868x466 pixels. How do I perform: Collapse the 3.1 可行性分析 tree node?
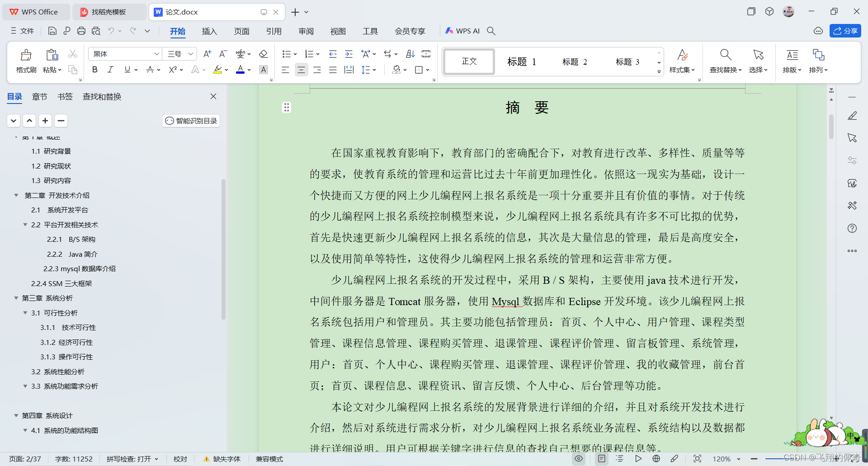pos(25,313)
